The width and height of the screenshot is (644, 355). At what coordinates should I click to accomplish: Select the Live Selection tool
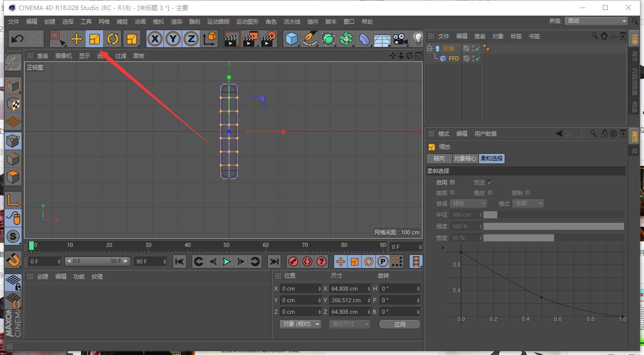pos(58,39)
